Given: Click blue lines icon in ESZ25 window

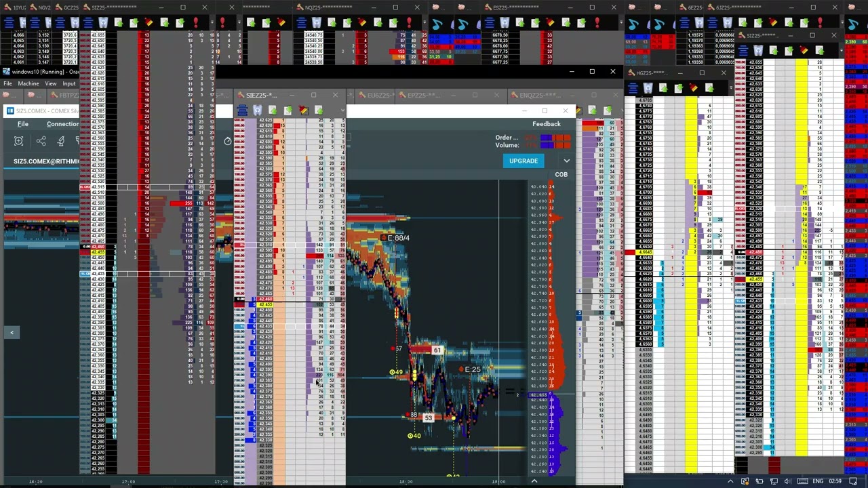Looking at the screenshot, I should 489,22.
